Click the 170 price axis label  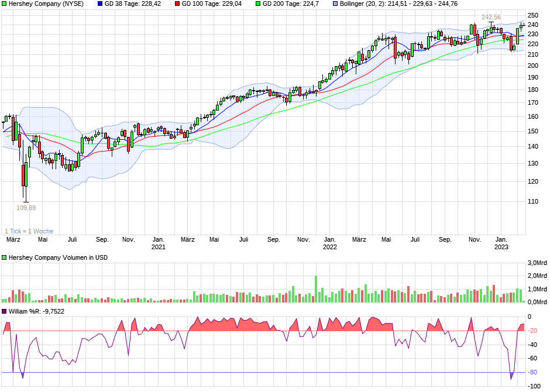(x=533, y=103)
